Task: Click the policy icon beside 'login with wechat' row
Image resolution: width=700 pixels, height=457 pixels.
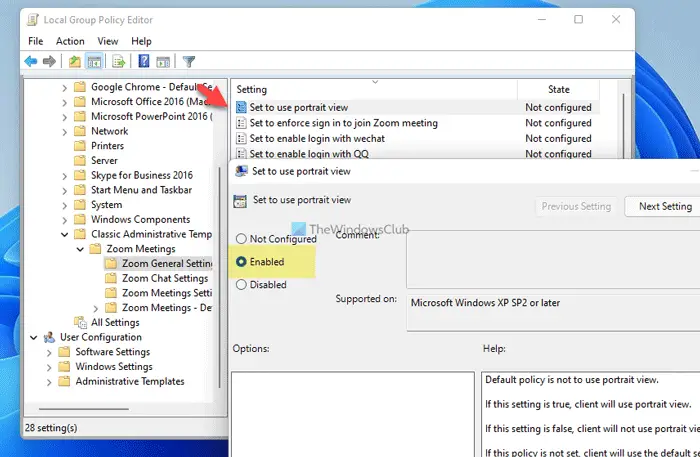Action: point(241,138)
